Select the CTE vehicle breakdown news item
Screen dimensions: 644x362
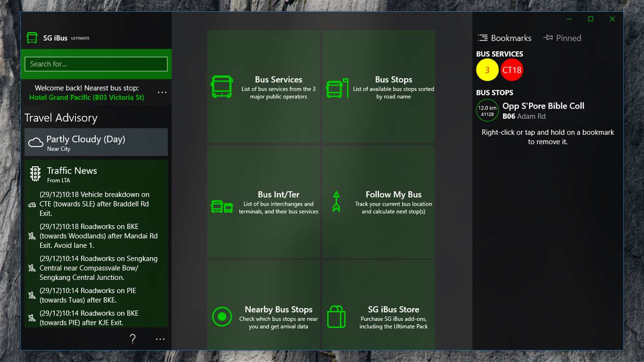click(x=96, y=204)
